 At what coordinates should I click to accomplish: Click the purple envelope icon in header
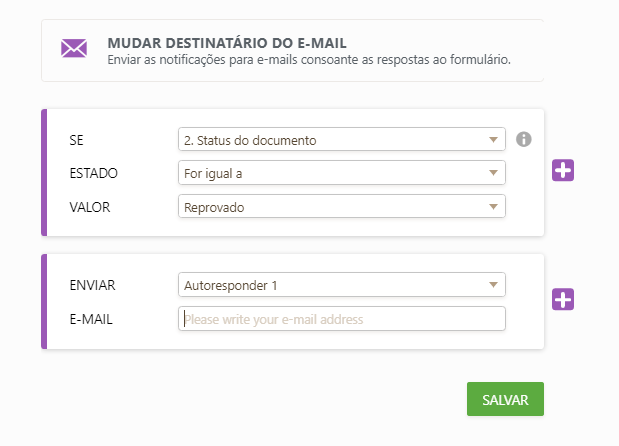click(73, 49)
